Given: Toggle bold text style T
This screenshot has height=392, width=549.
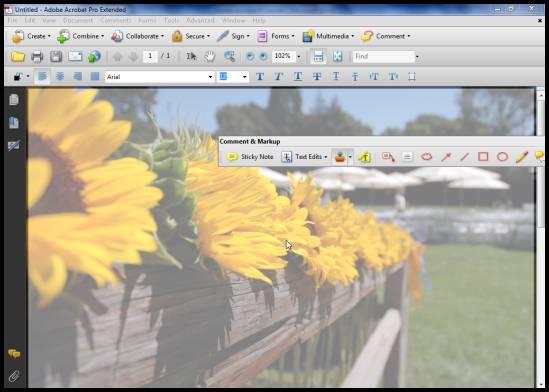Looking at the screenshot, I should [x=260, y=76].
